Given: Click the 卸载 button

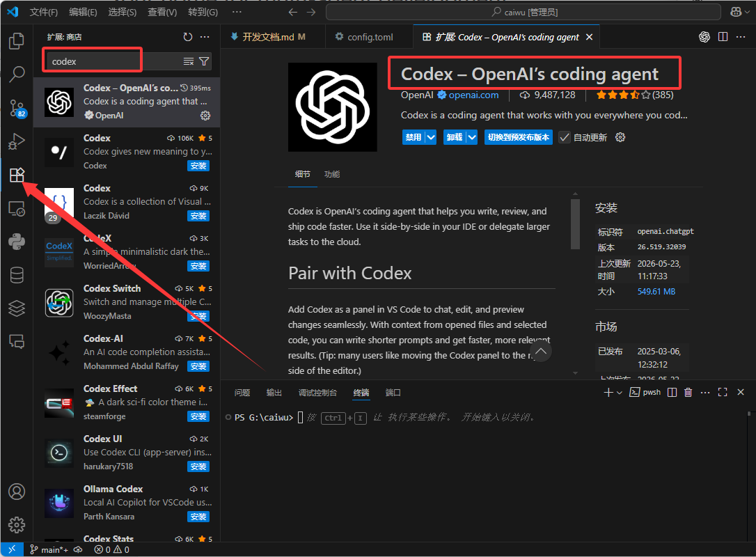Looking at the screenshot, I should pyautogui.click(x=454, y=137).
